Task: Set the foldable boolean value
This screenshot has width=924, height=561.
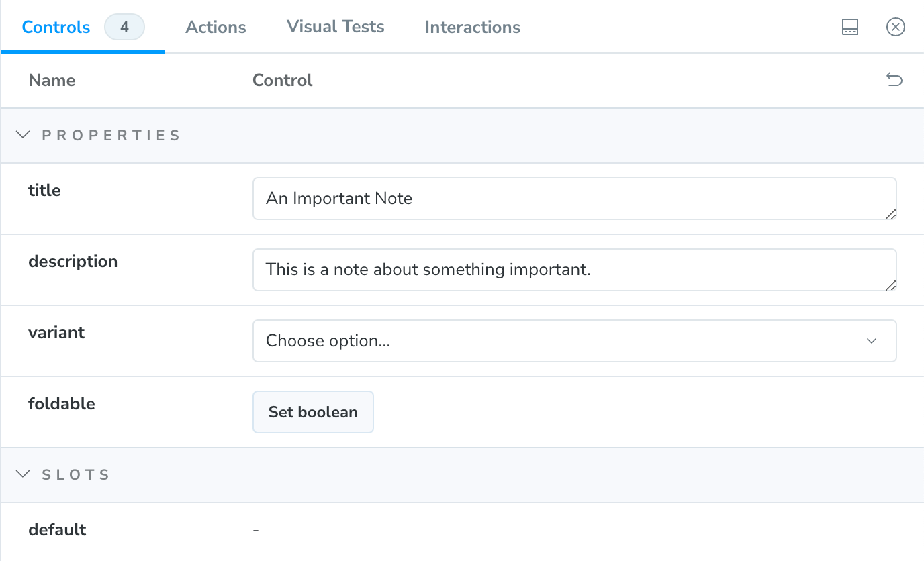Action: 313,412
